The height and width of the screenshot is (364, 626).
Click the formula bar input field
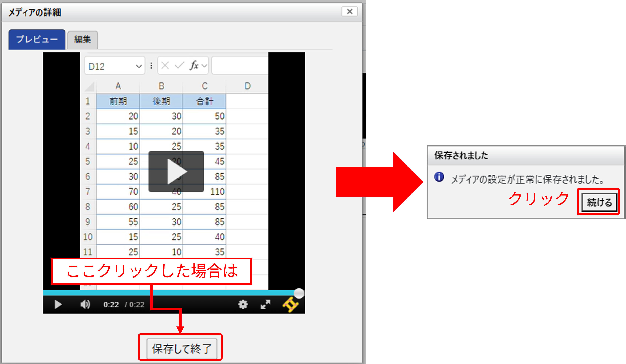(x=240, y=66)
